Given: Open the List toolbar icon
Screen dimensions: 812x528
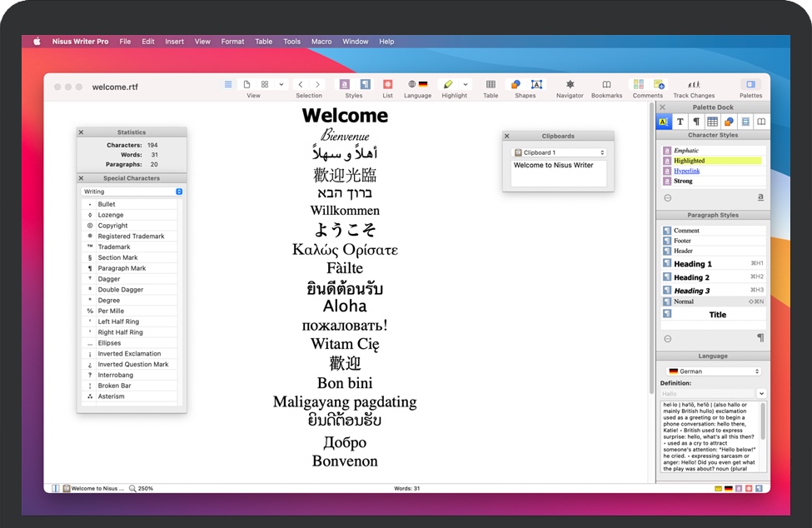Looking at the screenshot, I should coord(387,85).
